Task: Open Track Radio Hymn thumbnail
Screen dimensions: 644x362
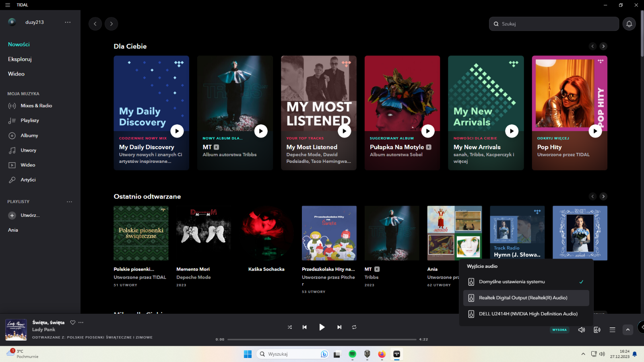Action: pyautogui.click(x=517, y=232)
